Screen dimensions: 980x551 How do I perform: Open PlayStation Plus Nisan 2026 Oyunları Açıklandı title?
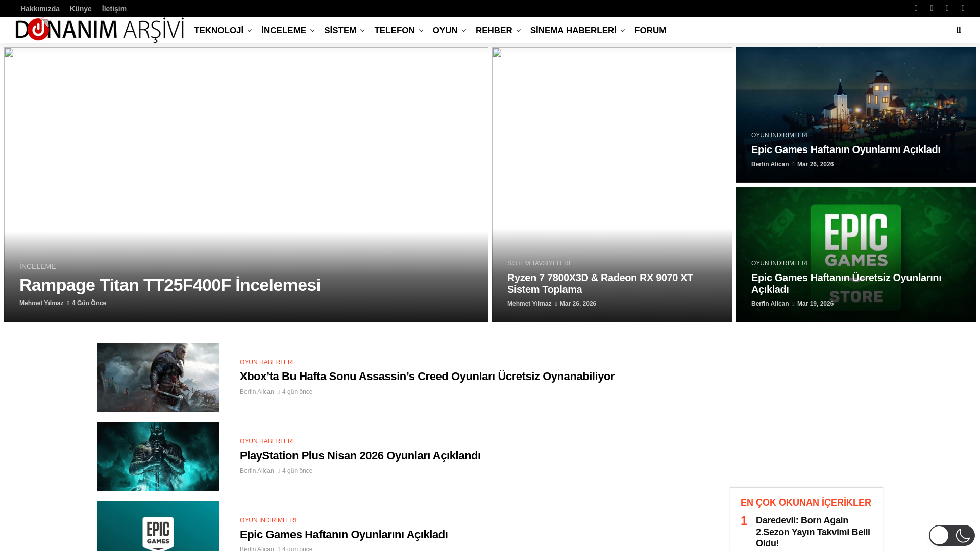360,455
